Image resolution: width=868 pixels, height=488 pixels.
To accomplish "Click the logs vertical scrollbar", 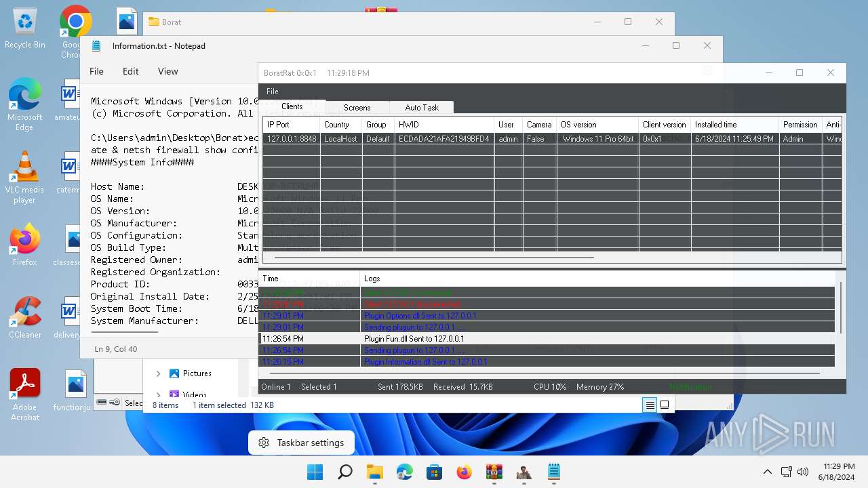I will tap(841, 308).
